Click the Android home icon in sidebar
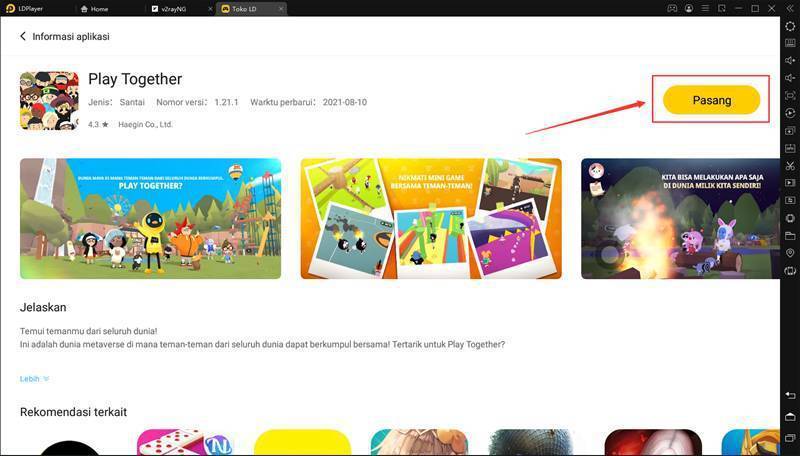800x456 pixels. [x=790, y=417]
